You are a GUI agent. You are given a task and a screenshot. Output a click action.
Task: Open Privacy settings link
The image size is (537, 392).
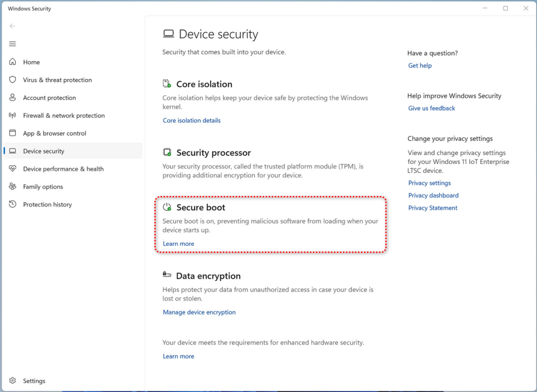click(x=429, y=183)
